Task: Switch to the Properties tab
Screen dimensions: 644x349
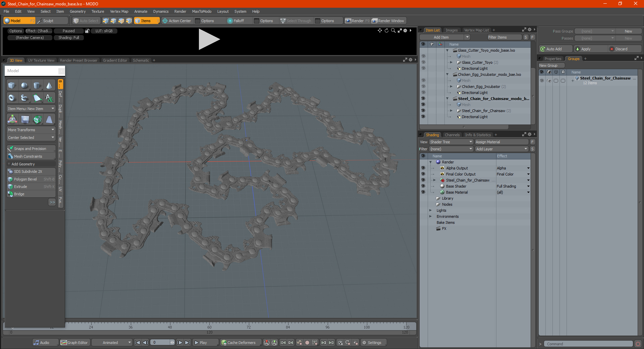Action: 553,59
